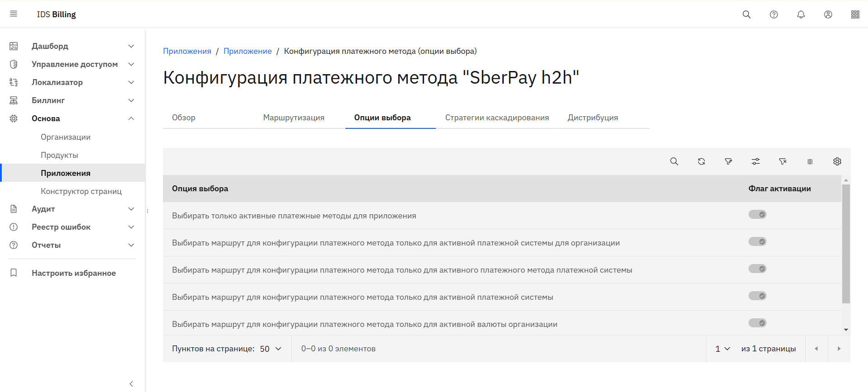Open the items per page dropdown
The width and height of the screenshot is (868, 392).
click(x=271, y=349)
